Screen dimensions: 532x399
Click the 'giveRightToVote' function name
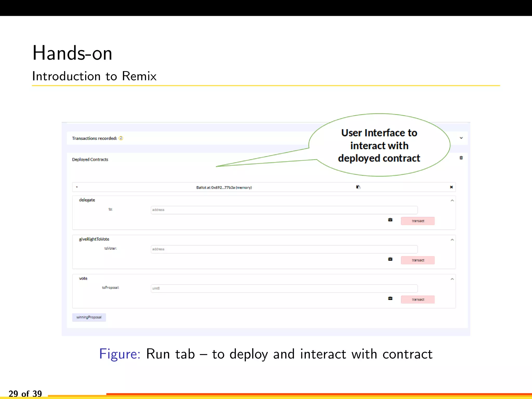pyautogui.click(x=94, y=239)
